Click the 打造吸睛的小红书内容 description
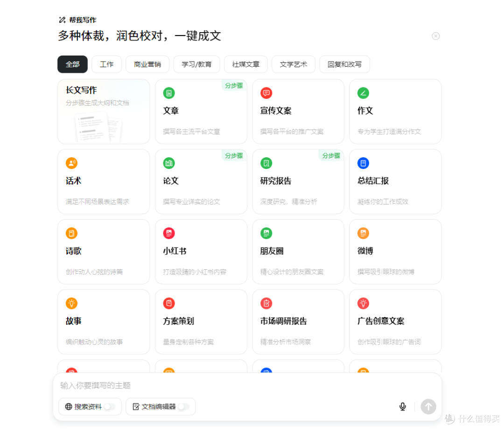Viewport: 504px width, 429px height. pos(195,272)
